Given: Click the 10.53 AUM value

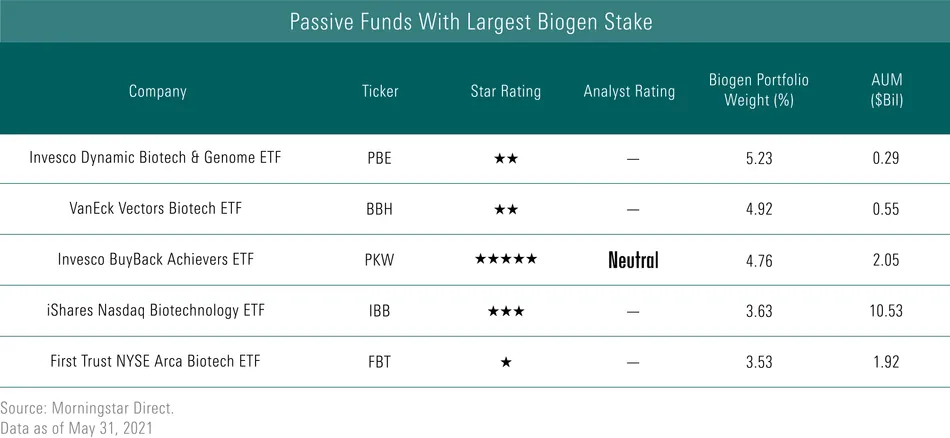Looking at the screenshot, I should pos(886,311).
